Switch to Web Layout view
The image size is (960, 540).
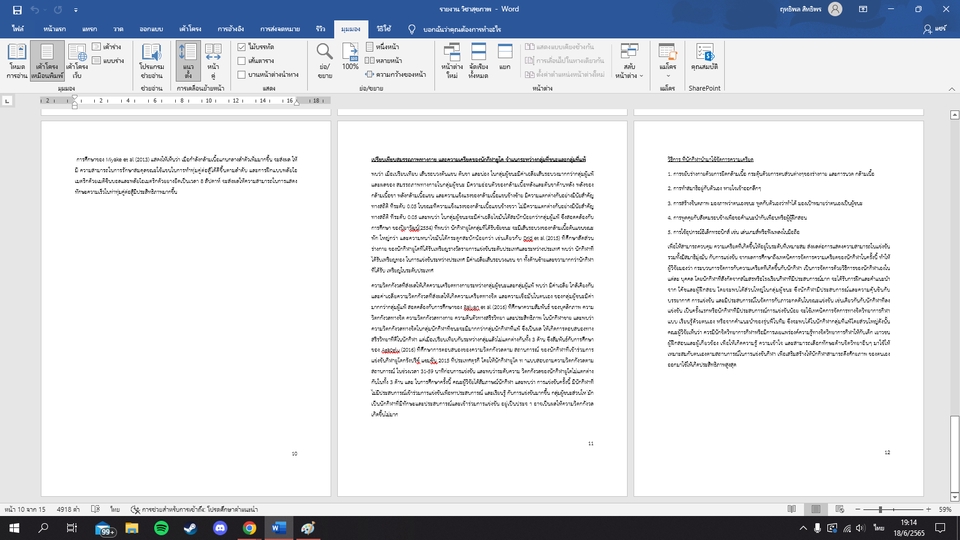[77, 61]
